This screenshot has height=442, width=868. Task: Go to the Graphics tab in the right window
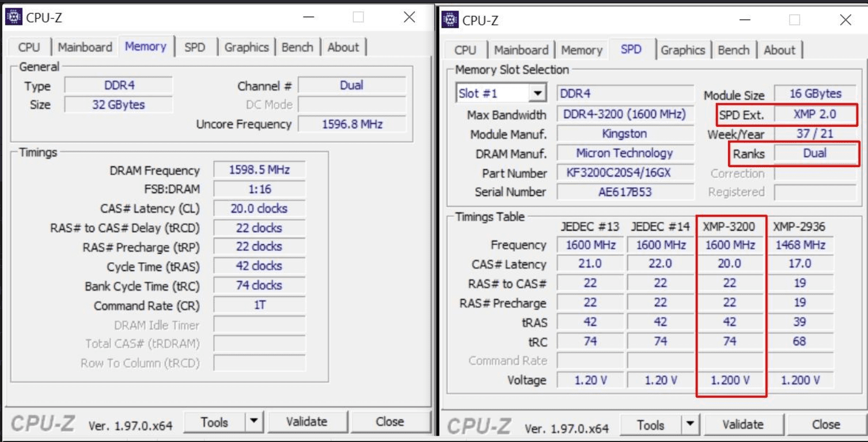(683, 50)
